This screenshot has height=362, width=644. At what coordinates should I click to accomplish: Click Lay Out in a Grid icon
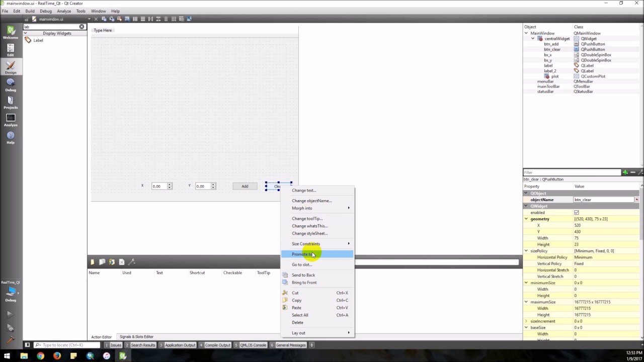click(x=174, y=19)
